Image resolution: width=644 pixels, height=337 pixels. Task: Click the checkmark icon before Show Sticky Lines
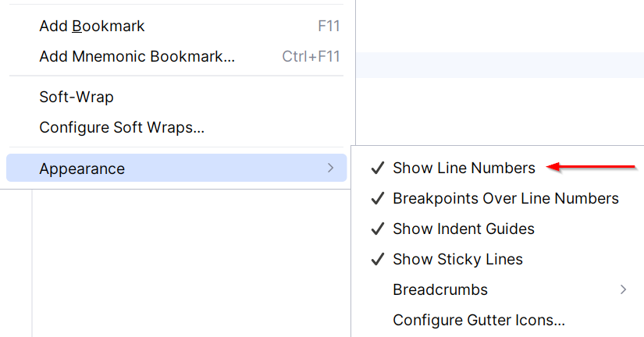click(x=378, y=260)
